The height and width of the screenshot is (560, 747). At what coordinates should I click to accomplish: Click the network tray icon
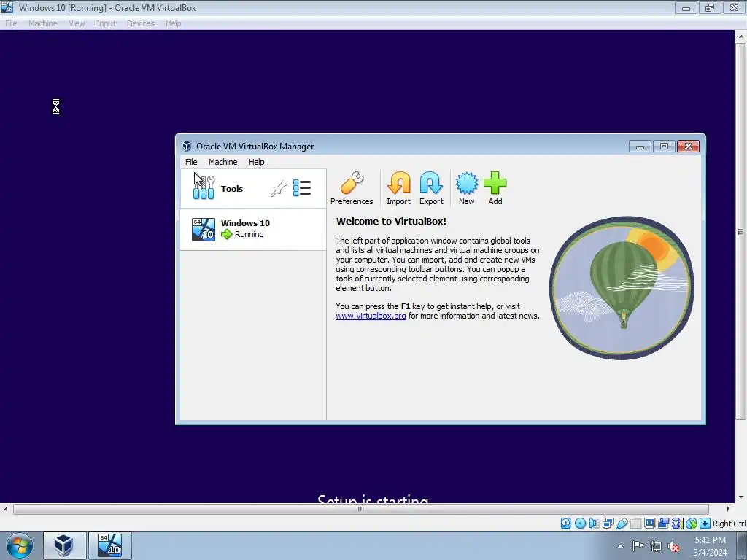pos(656,546)
